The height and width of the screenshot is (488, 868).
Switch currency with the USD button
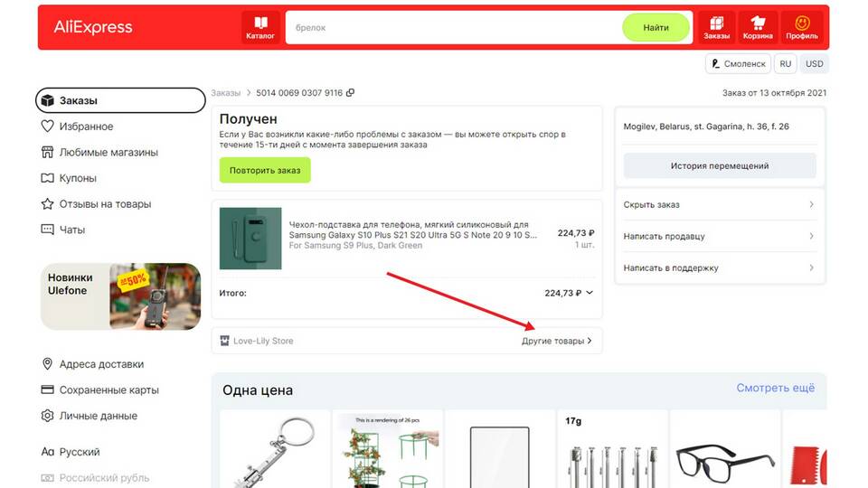(814, 63)
